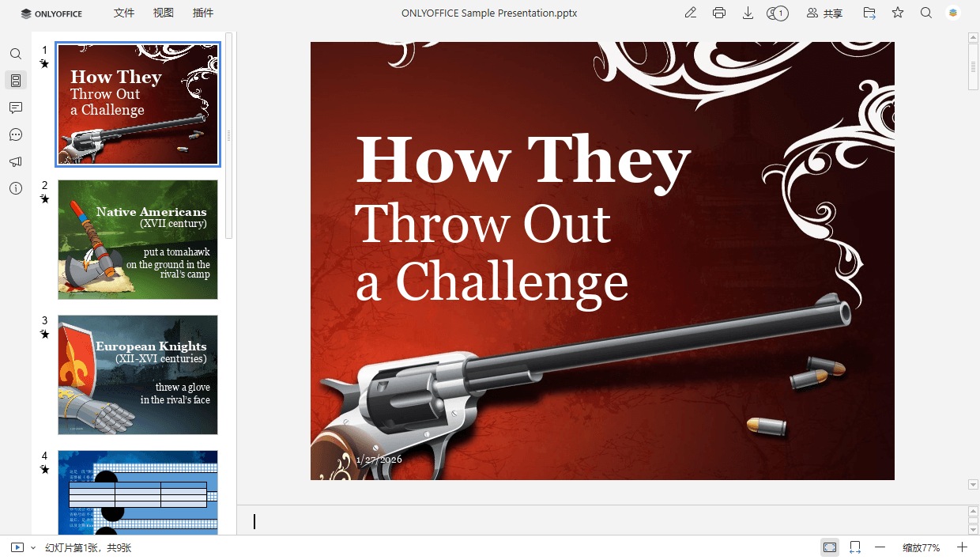Open the chat bubble panel in the sidebar
This screenshot has width=980, height=560.
pyautogui.click(x=16, y=134)
